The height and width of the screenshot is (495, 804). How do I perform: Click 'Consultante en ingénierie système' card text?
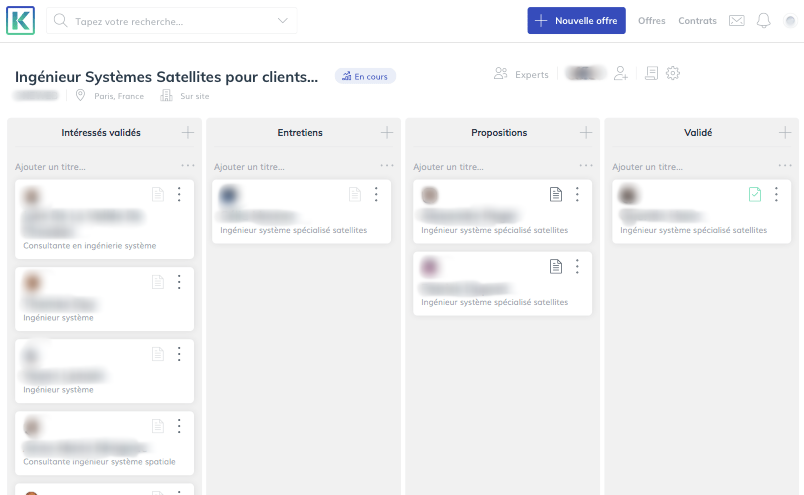pos(90,246)
